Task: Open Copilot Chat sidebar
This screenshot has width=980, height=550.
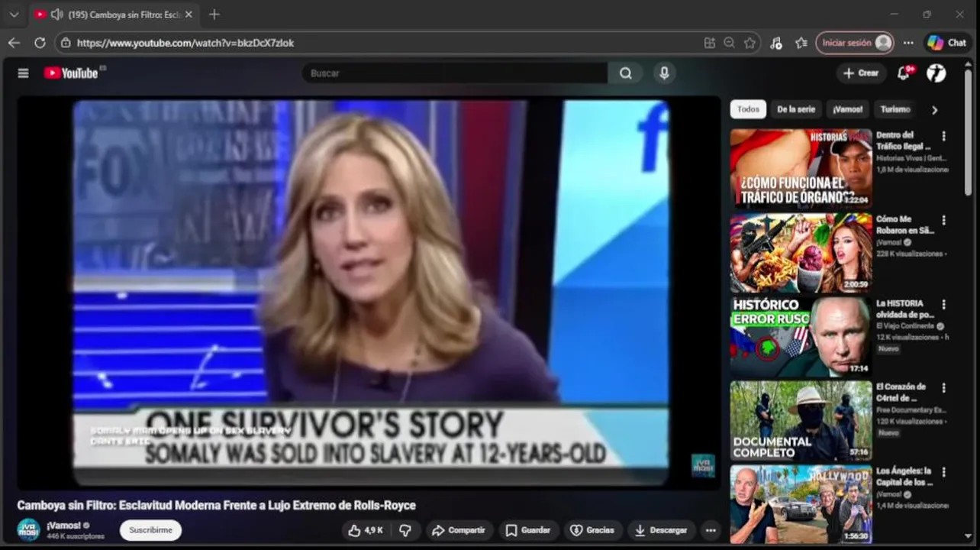Action: tap(947, 43)
